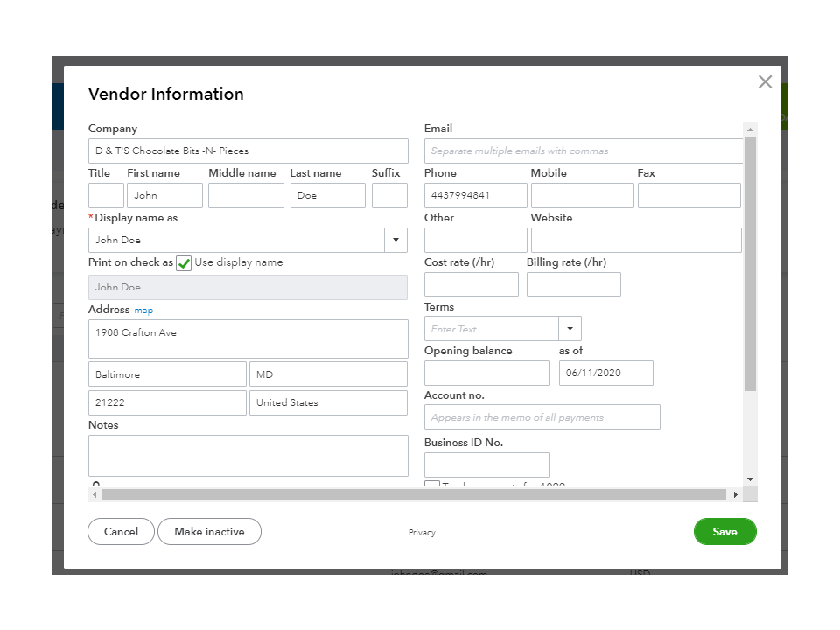Open the Display name as dropdown
Viewport: 840px width, 630px height.
pos(395,240)
